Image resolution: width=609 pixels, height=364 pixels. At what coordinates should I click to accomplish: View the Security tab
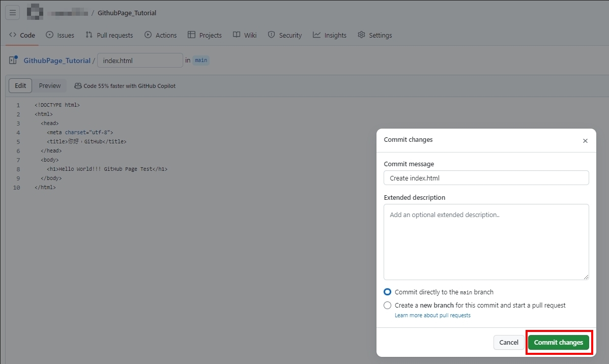point(285,35)
